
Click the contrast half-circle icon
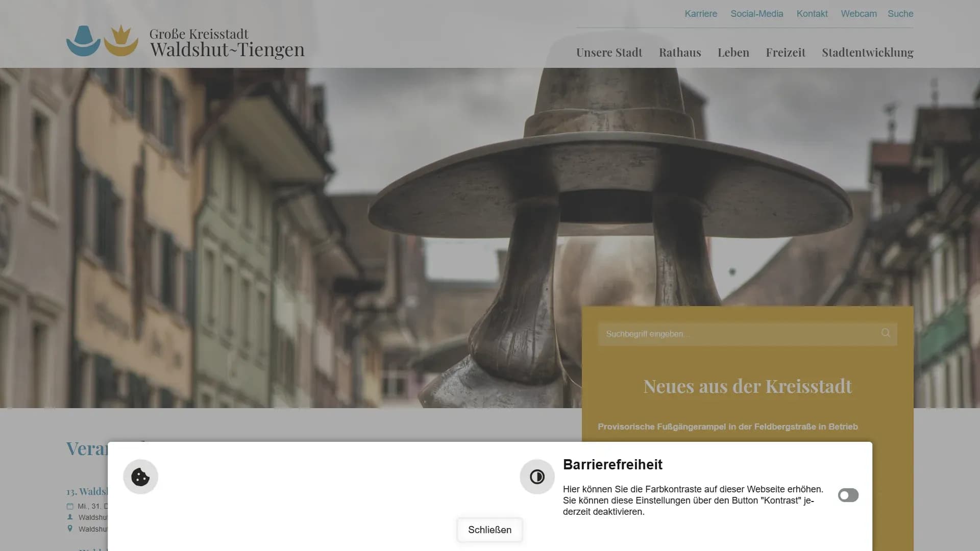(x=537, y=477)
